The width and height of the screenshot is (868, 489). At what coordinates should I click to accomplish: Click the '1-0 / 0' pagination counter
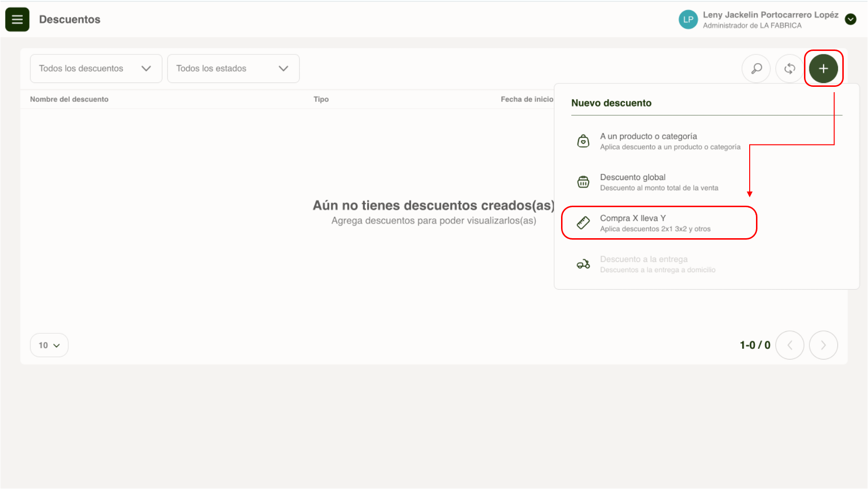755,345
